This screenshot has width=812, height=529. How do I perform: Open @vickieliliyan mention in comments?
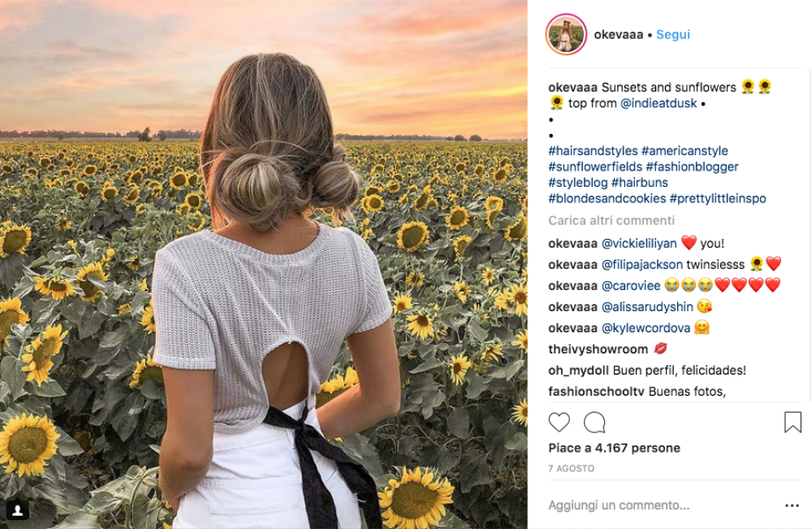638,243
